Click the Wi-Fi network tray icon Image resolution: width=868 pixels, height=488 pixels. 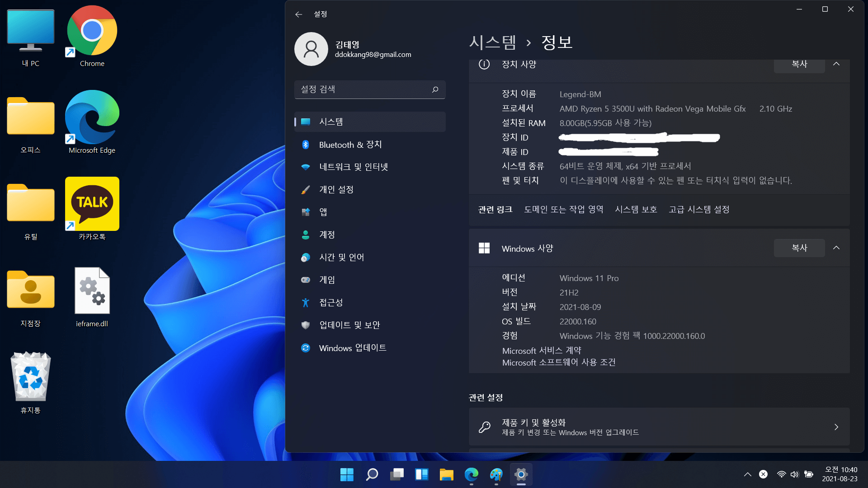point(781,474)
